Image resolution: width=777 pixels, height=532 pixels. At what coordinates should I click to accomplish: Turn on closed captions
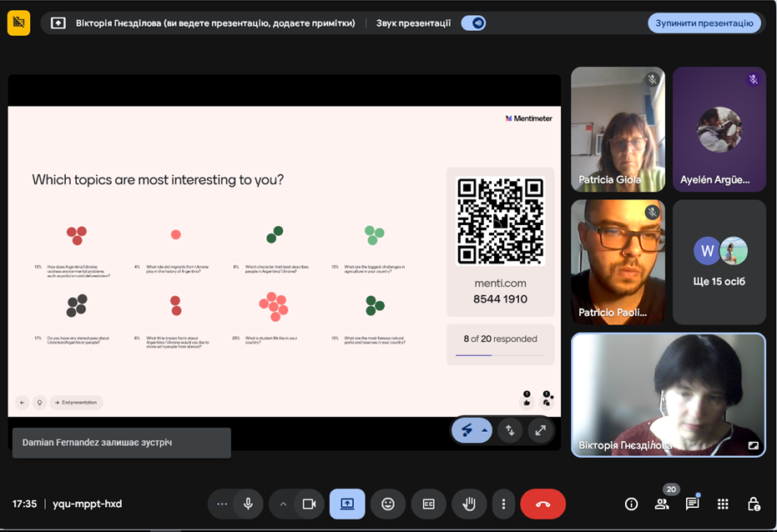[428, 504]
